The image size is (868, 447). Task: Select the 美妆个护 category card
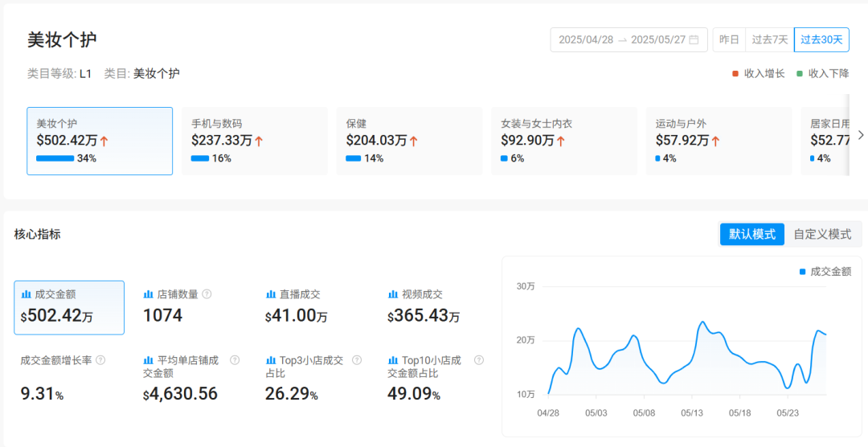click(100, 141)
